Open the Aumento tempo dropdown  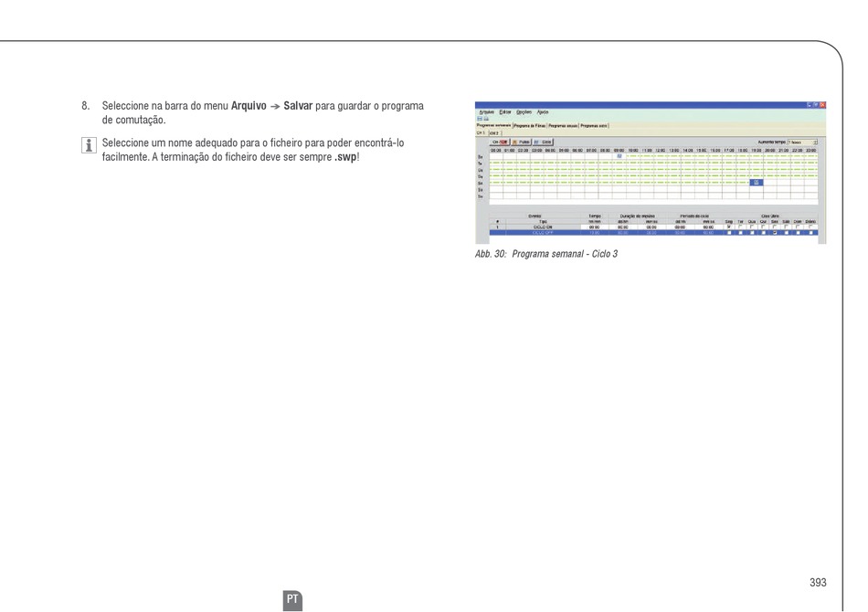(802, 142)
